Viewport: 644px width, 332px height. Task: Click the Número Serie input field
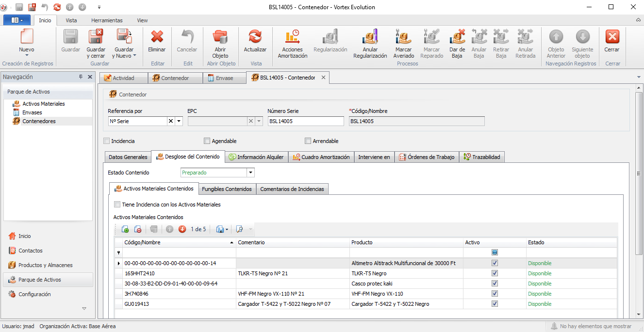point(305,121)
